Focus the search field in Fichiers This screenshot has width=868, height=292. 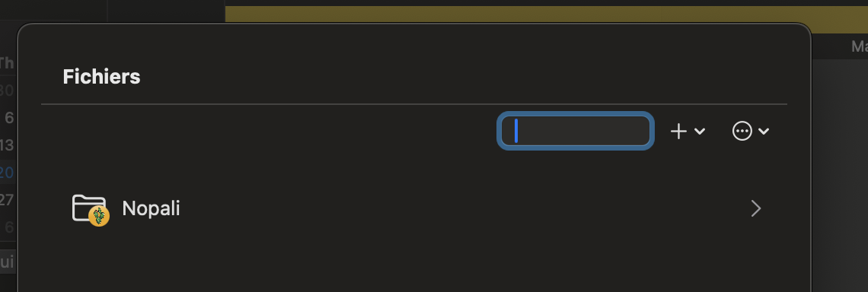576,131
